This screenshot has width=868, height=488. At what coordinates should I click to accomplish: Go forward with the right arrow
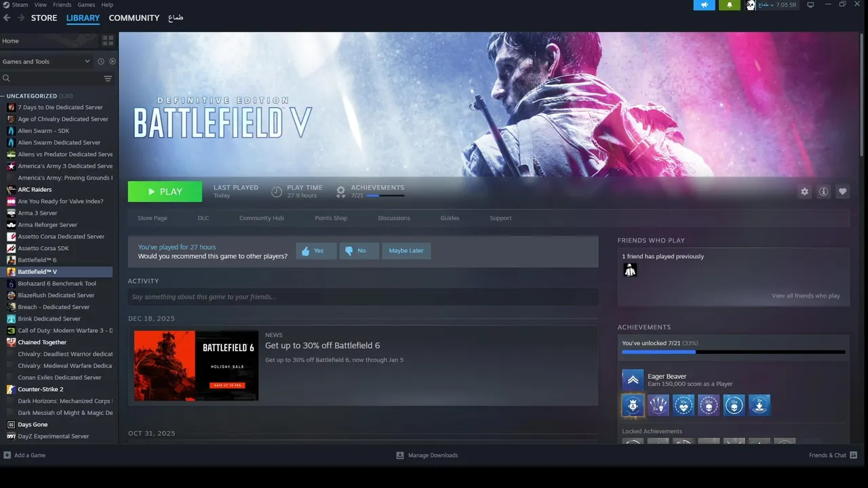tap(21, 18)
